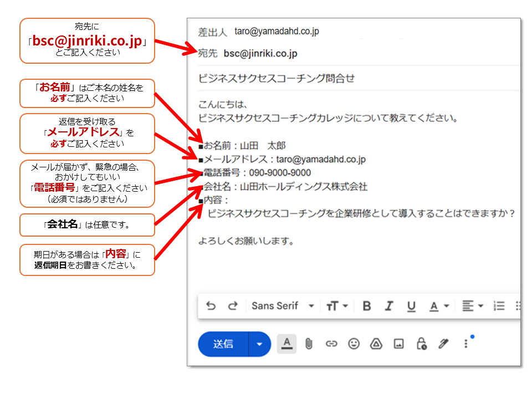This screenshot has width=532, height=399.
Task: Insert a numbered list
Action: click(x=499, y=306)
